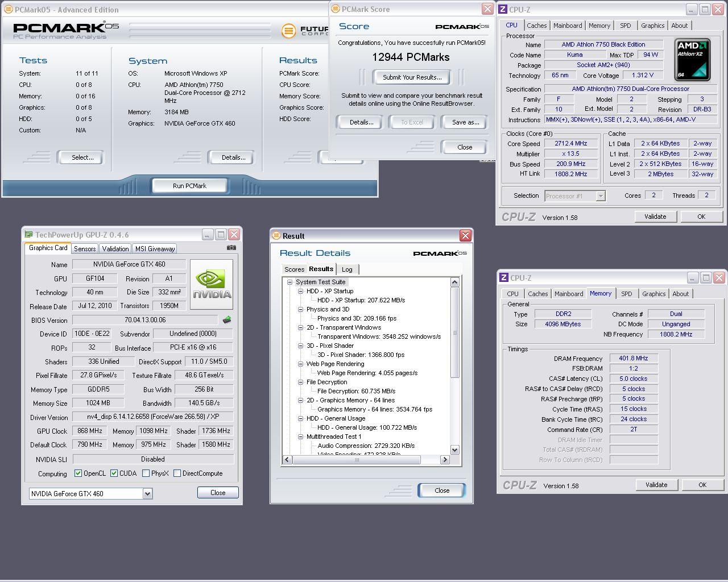Click the BIOS Version field in GPU-Z
This screenshot has width=728, height=582.
pos(146,320)
